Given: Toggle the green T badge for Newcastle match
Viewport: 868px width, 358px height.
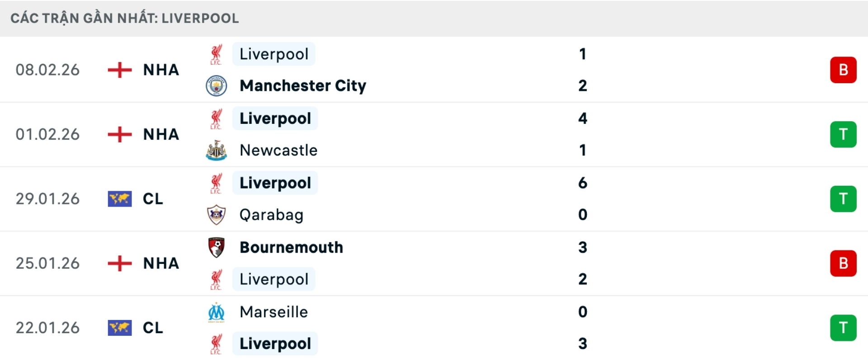Looking at the screenshot, I should [843, 134].
